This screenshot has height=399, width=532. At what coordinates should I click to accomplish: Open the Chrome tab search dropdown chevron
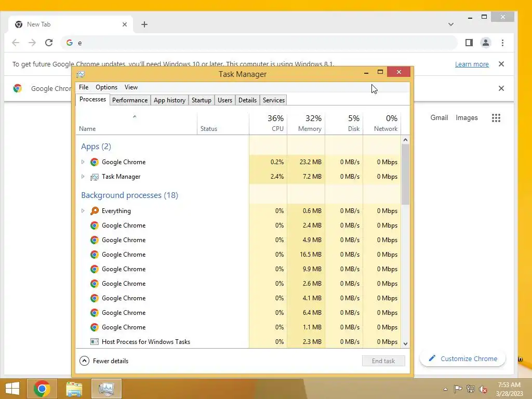[450, 24]
